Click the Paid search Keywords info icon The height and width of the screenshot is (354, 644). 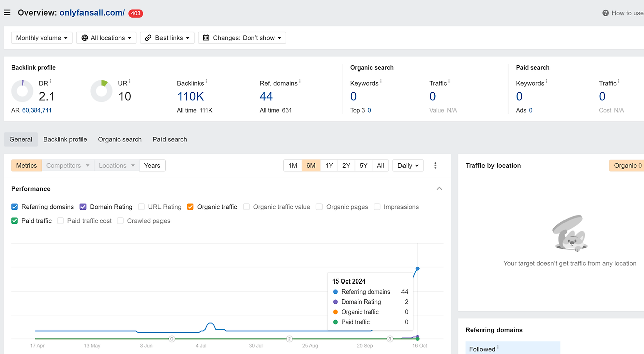point(547,82)
